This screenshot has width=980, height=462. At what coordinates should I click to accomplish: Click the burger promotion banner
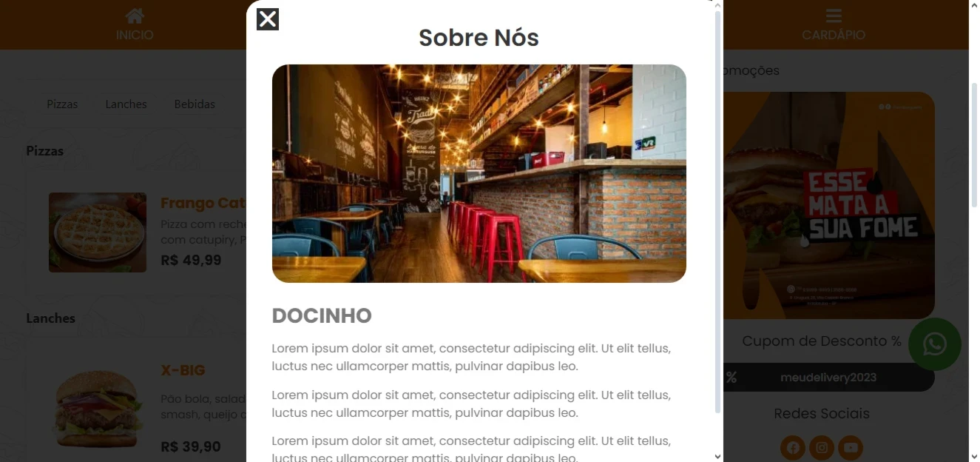[x=828, y=205]
